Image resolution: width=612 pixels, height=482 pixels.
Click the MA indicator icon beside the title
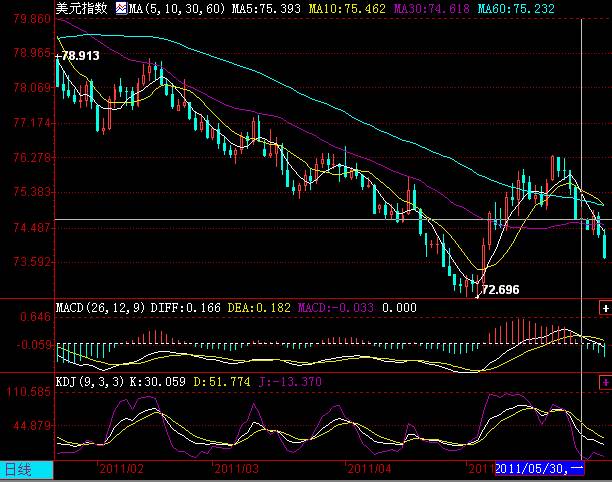pyautogui.click(x=121, y=8)
